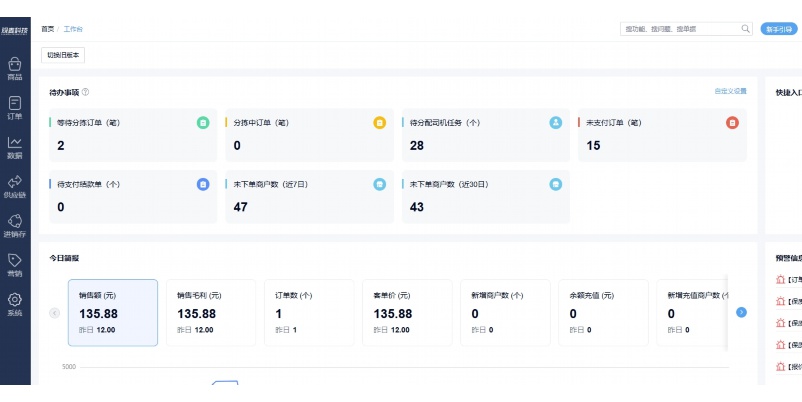The height and width of the screenshot is (402, 802).
Task: Open the 进销存 sidebar icon
Action: 15,221
